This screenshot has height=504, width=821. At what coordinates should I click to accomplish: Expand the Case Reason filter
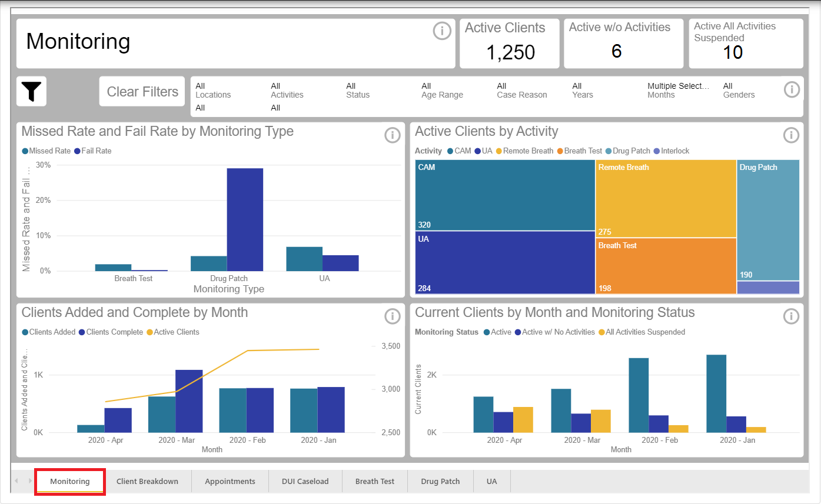point(521,90)
